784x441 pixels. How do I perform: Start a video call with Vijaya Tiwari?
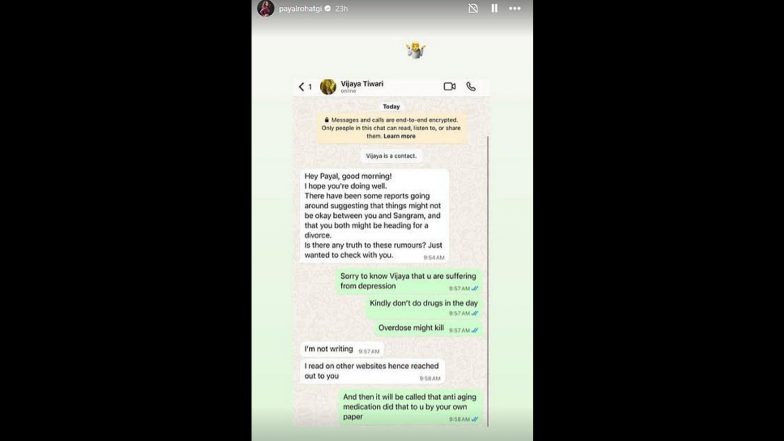pyautogui.click(x=450, y=86)
